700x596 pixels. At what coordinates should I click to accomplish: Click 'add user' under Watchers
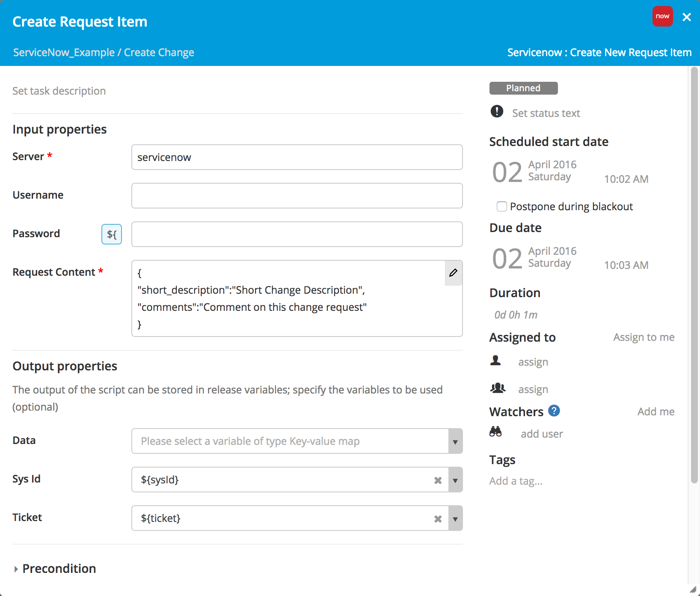[542, 434]
